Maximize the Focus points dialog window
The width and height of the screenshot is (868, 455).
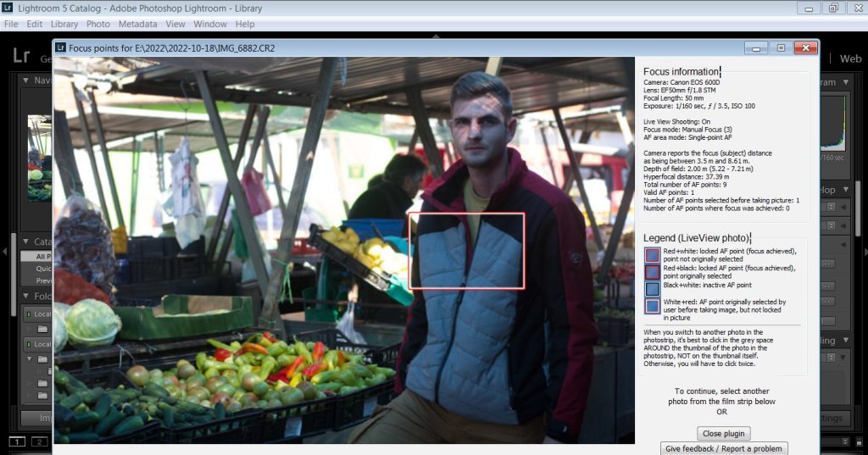[781, 48]
